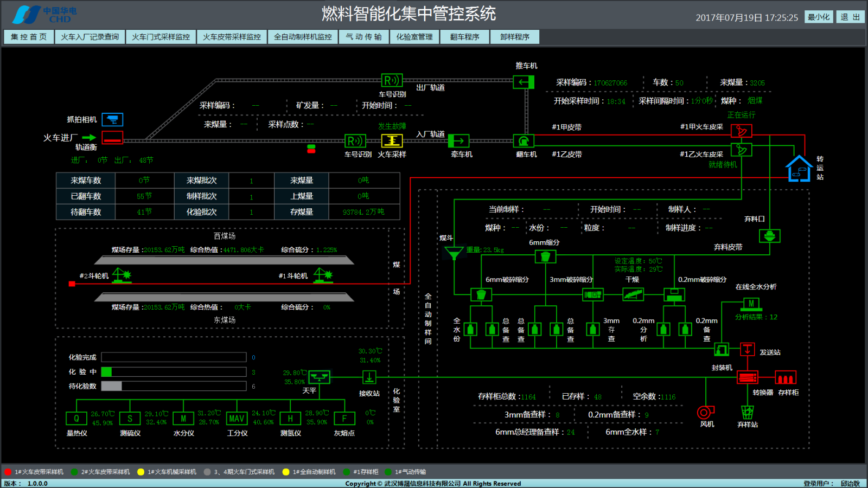Click the 最小化 button
Viewport: 868px width, 488px height.
click(x=819, y=17)
